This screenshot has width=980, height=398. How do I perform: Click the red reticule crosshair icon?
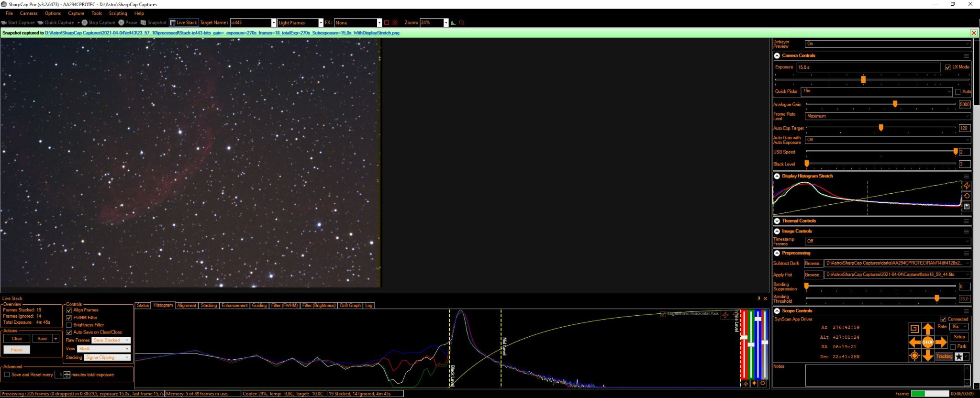tap(395, 22)
